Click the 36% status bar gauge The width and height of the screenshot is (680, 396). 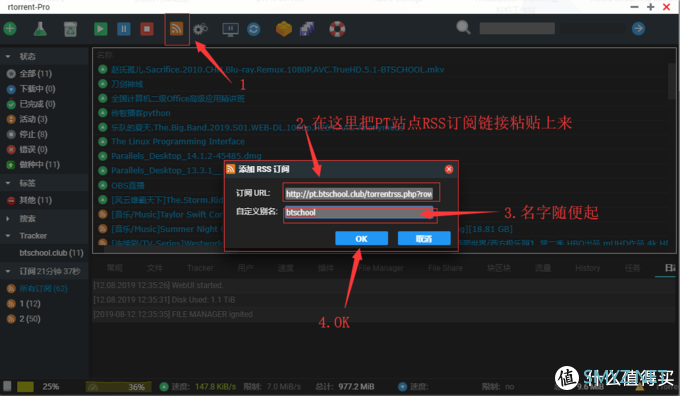point(118,386)
